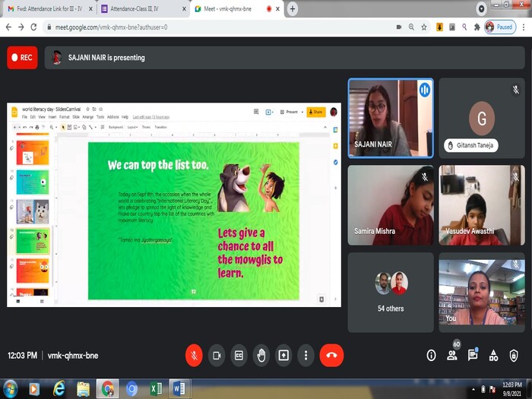Viewport: 532px width, 399px height.
Task: Open the 54 others tile
Action: point(391,292)
